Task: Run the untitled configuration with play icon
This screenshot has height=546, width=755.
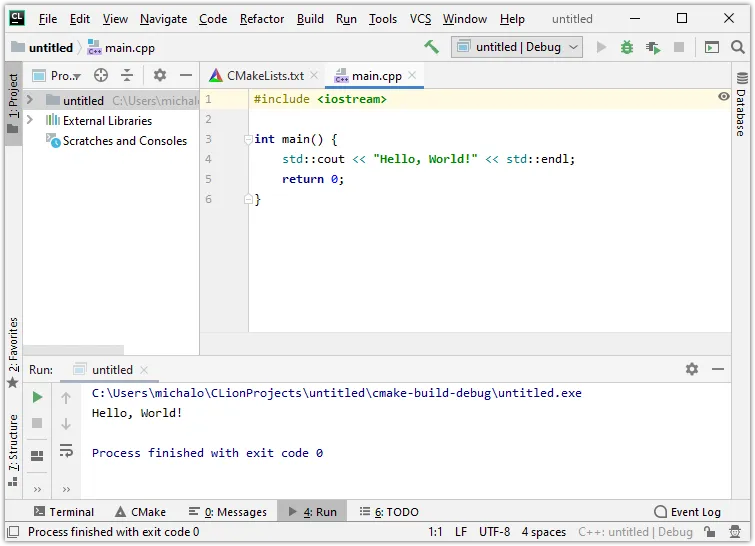Action: coord(601,47)
